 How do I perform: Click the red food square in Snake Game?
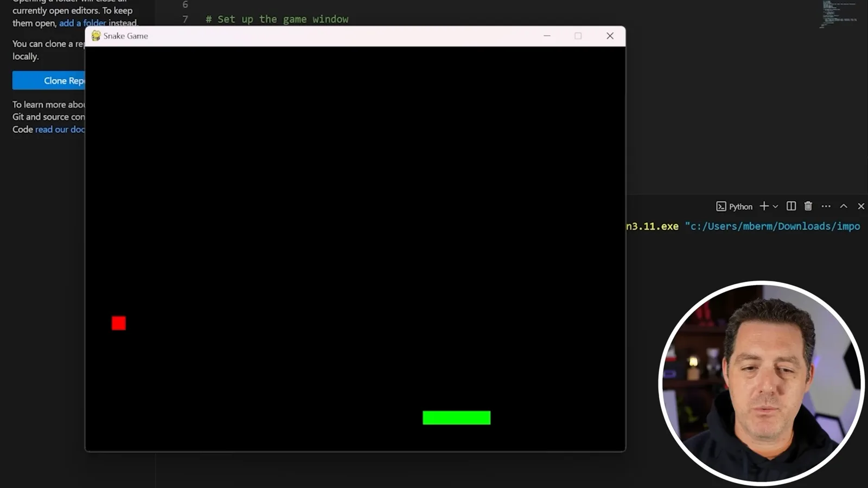(119, 323)
